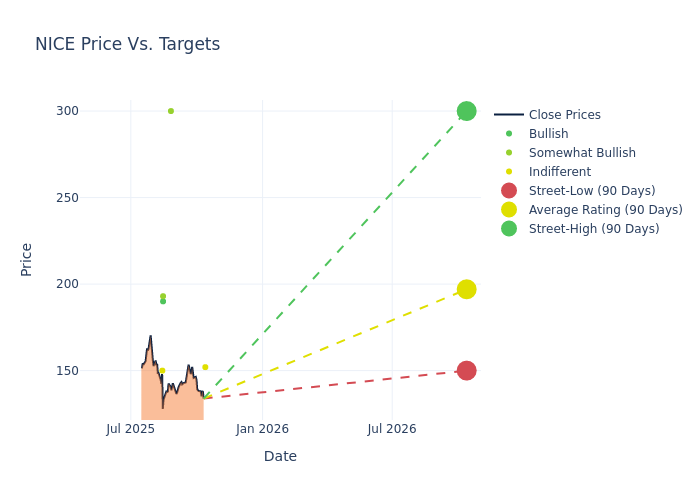Click green Street-High marker in the legend
Viewport: 700px width, 500px height.
(509, 229)
